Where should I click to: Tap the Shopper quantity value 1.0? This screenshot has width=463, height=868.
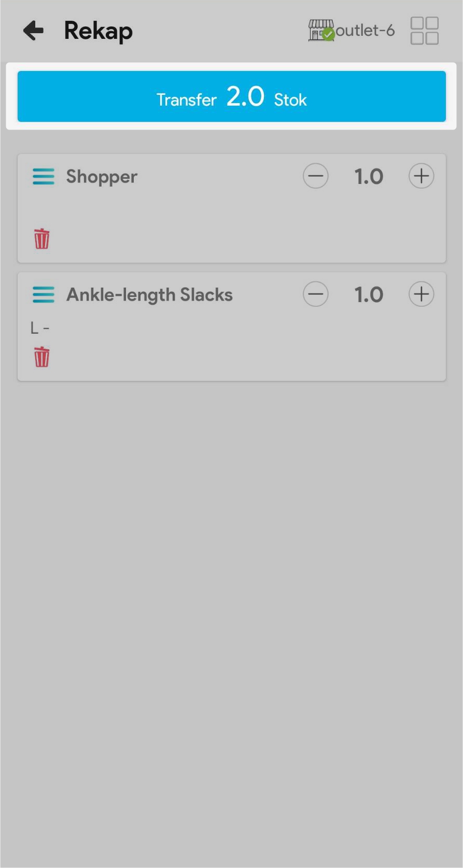coord(369,177)
